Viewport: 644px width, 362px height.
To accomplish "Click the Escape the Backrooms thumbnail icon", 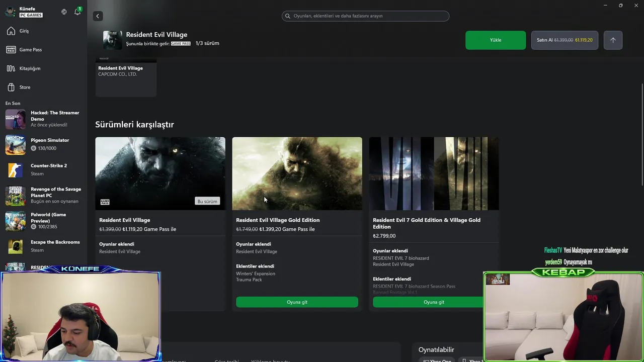I will pyautogui.click(x=15, y=246).
